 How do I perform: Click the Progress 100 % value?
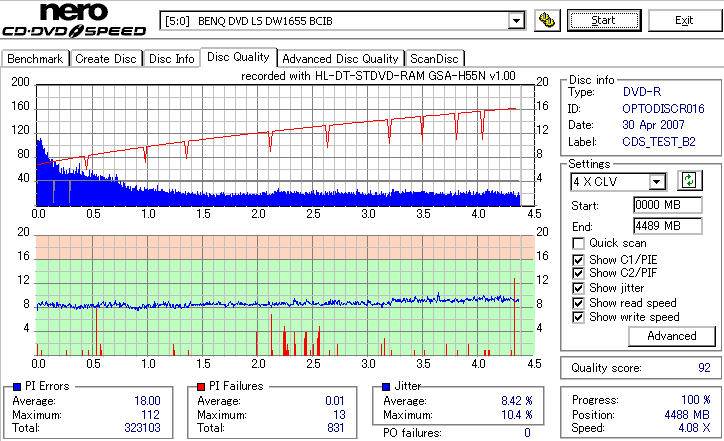tap(695, 400)
